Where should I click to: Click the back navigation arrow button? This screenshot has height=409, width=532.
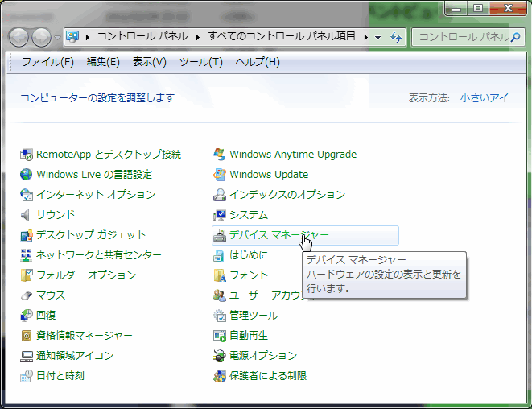coord(19,37)
